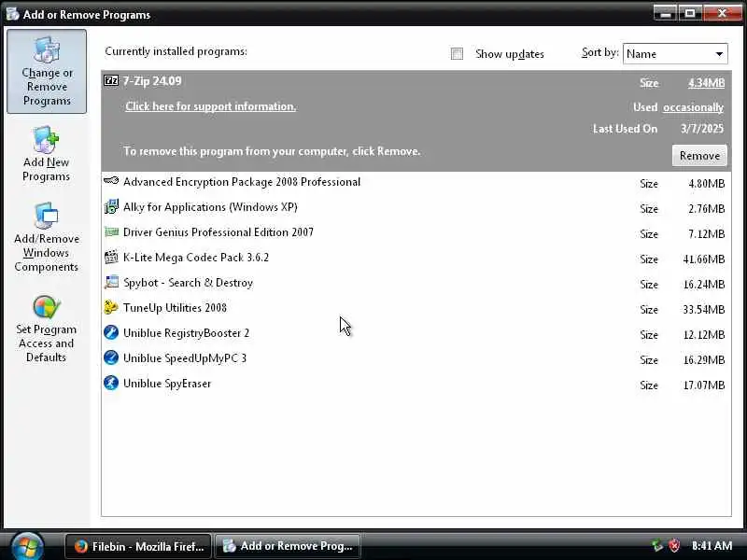Minimize the Add or Remove Programs window
This screenshot has width=747, height=560.
666,13
